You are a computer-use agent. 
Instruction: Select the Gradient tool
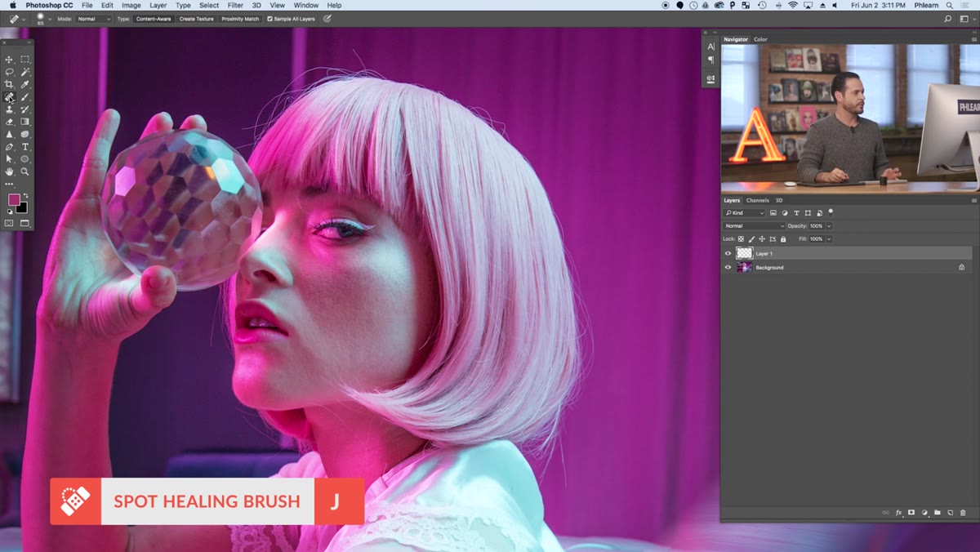[x=25, y=122]
